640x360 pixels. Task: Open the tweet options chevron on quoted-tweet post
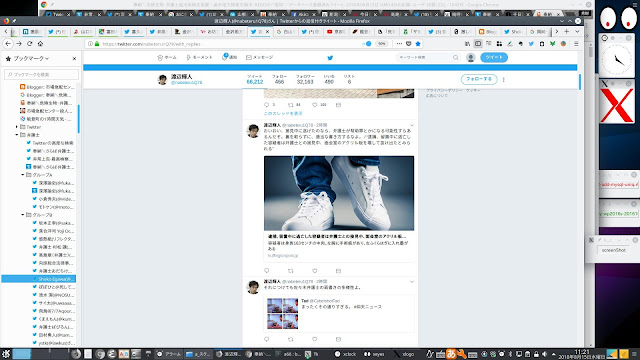[412, 282]
